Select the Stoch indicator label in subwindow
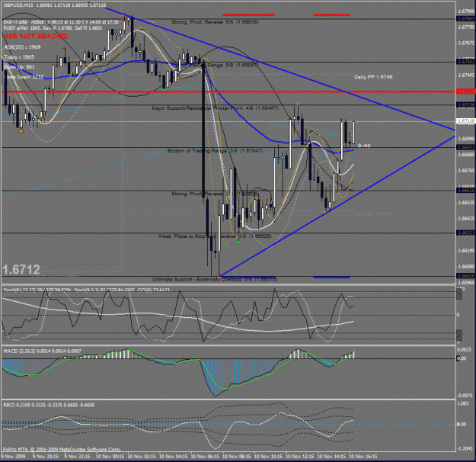The image size is (476, 462). (x=87, y=290)
